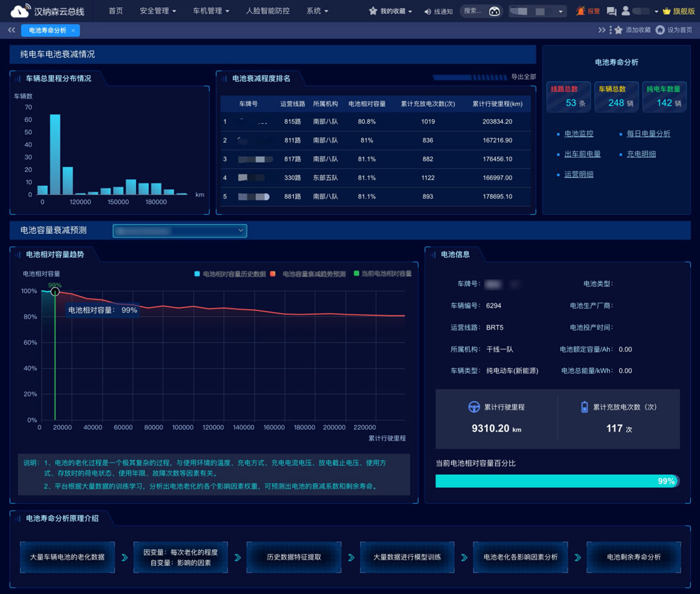The width and height of the screenshot is (700, 594).
Task: Toggle the 电池容量衰减趋势预测 legend item
Action: pos(308,273)
